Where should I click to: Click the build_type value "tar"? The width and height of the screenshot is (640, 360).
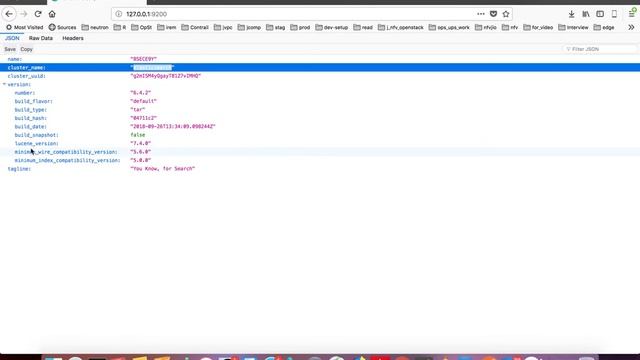(138, 109)
